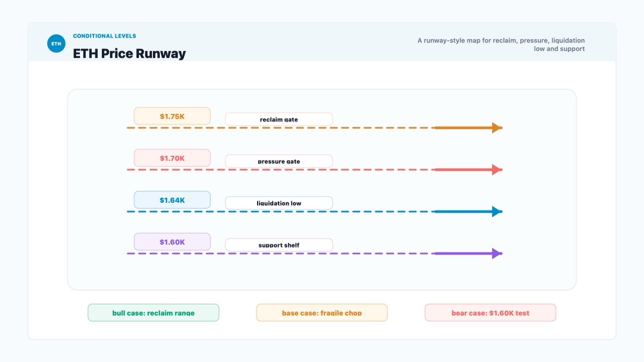
Task: Click the blue arrowhead on the liquidation line
Action: pyautogui.click(x=497, y=211)
